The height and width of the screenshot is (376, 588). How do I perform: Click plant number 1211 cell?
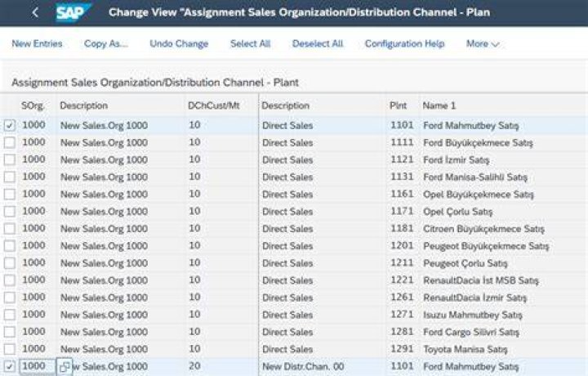tap(402, 263)
